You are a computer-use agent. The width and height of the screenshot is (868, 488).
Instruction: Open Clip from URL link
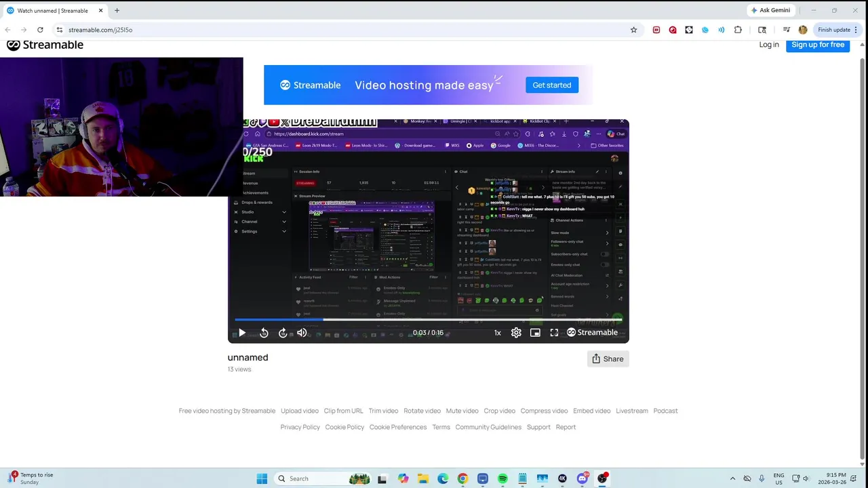344,411
